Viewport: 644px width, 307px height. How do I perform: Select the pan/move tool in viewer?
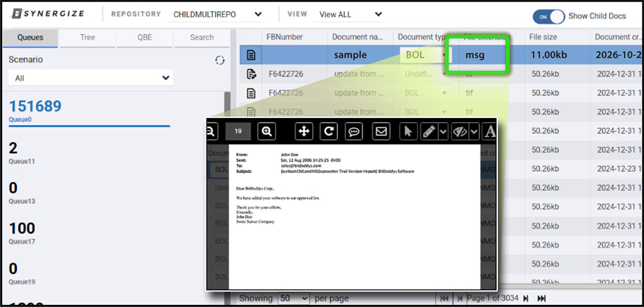pyautogui.click(x=303, y=131)
